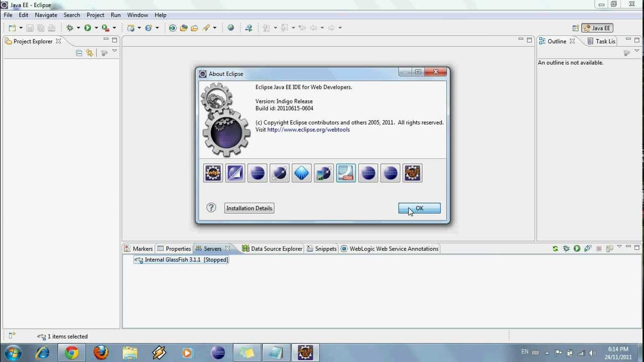Image resolution: width=644 pixels, height=362 pixels.
Task: Click the Open Perspective icon near Java EE
Action: point(576,28)
